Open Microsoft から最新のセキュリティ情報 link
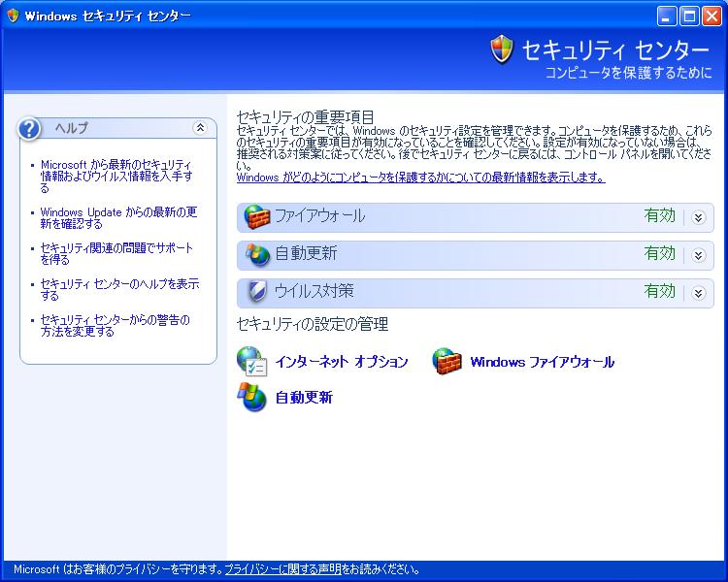The height and width of the screenshot is (582, 728). tap(116, 177)
